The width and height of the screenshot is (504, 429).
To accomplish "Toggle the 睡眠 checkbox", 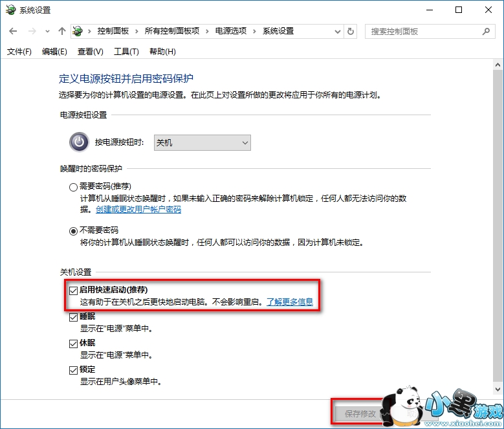I will point(73,317).
